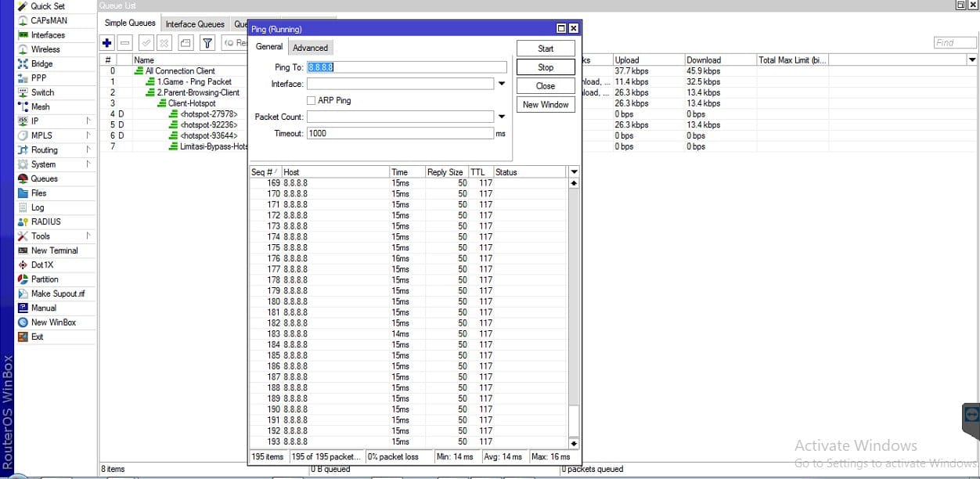Open ping results column chooser dropdown
The width and height of the screenshot is (980, 479).
(x=574, y=172)
